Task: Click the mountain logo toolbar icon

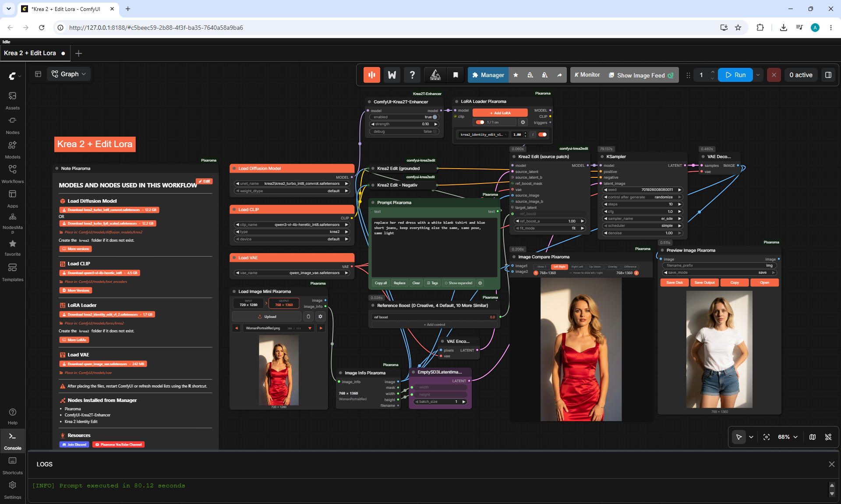Action: (x=435, y=75)
